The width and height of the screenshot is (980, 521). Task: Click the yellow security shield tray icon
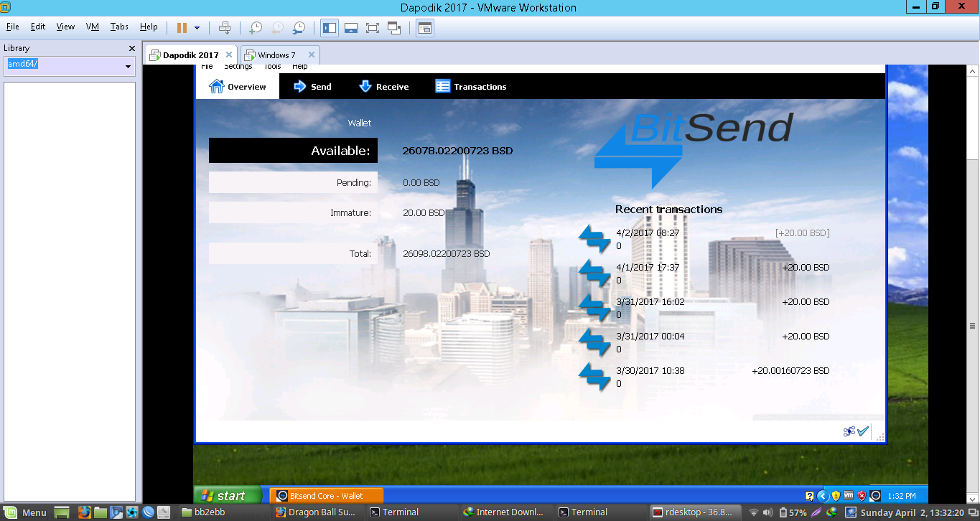tap(836, 495)
